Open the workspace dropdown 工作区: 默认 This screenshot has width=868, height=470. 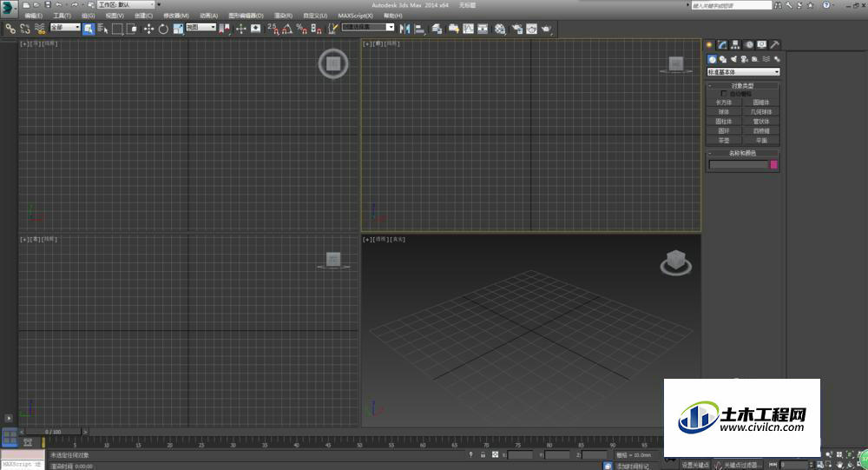[126, 4]
